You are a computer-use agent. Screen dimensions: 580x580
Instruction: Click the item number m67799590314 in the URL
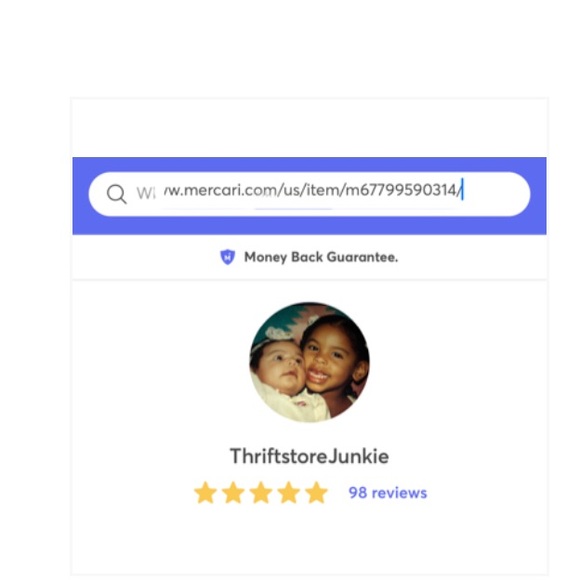[401, 190]
